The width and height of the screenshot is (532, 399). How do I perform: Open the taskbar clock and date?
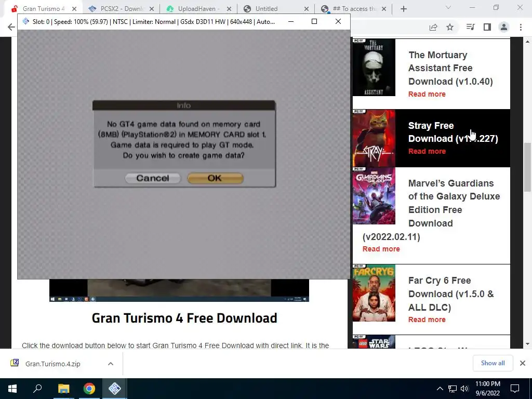tap(487, 389)
